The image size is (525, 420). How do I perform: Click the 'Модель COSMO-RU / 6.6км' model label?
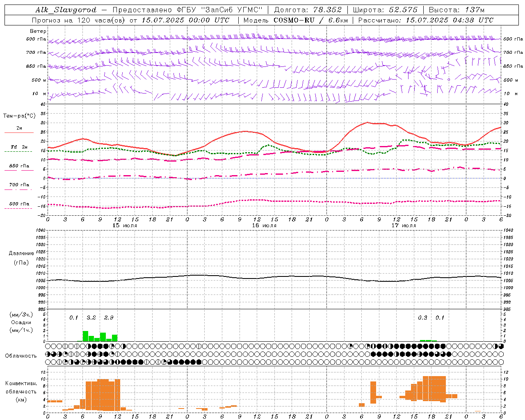tap(295, 20)
